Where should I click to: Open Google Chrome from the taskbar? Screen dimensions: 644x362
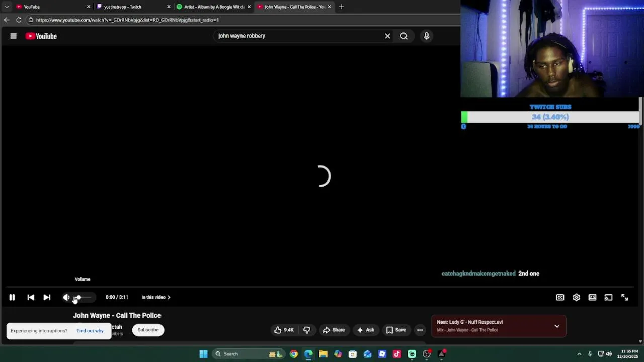[x=293, y=354]
